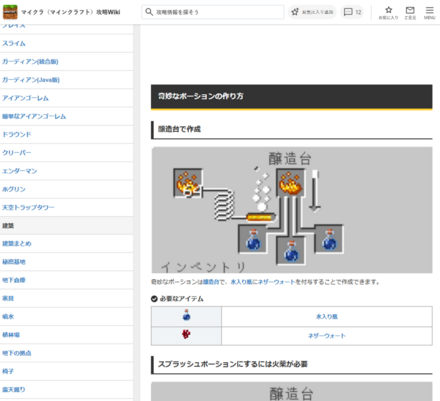
Task: Click the left water bottle slot
Action: pos(253,239)
